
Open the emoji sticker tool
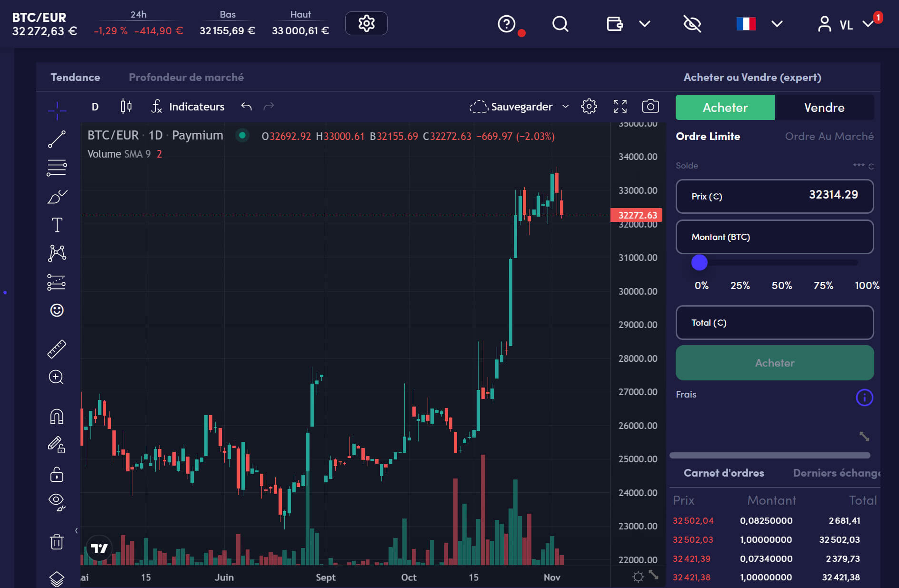pos(57,310)
